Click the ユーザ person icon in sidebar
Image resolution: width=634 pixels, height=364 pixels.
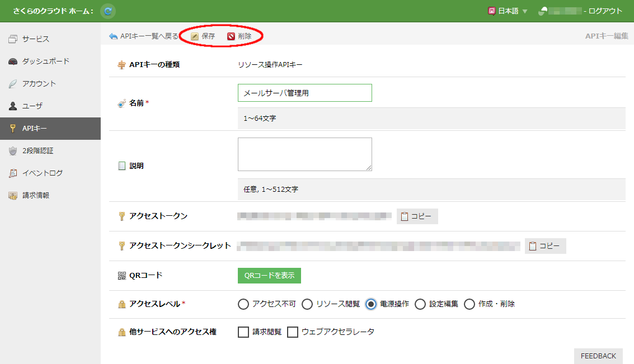[x=13, y=106]
